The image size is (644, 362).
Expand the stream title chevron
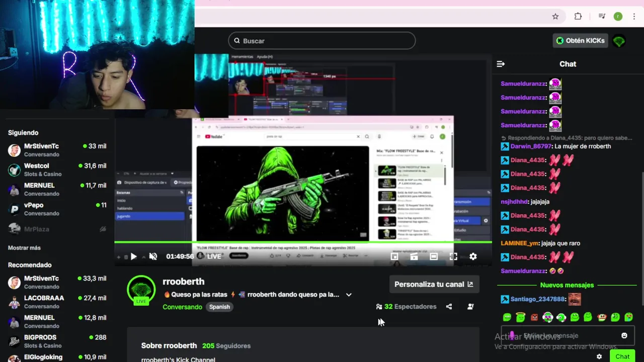coord(349,295)
